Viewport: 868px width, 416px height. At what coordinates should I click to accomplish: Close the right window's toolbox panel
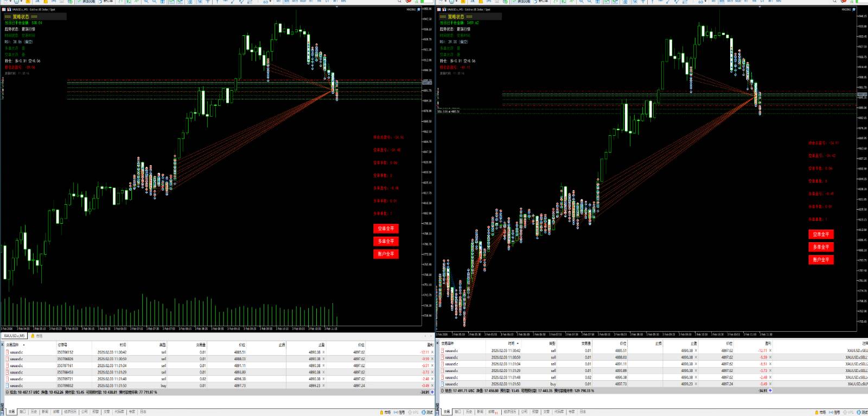point(438,343)
